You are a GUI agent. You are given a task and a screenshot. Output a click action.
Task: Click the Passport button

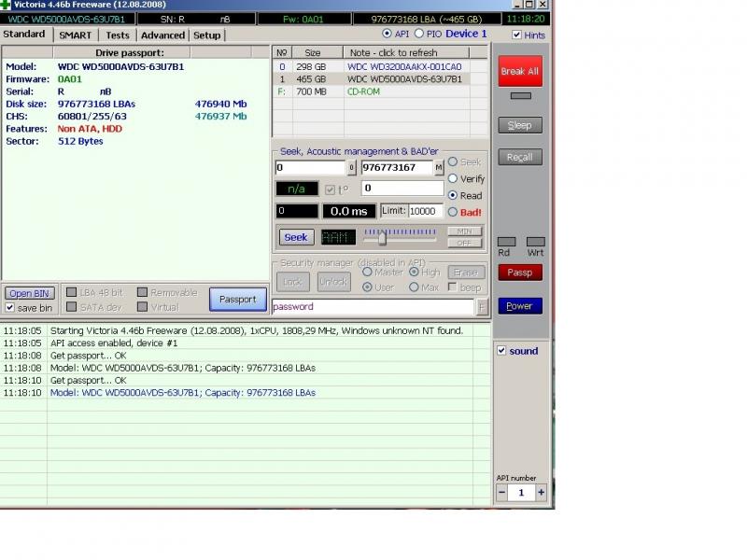pyautogui.click(x=238, y=299)
